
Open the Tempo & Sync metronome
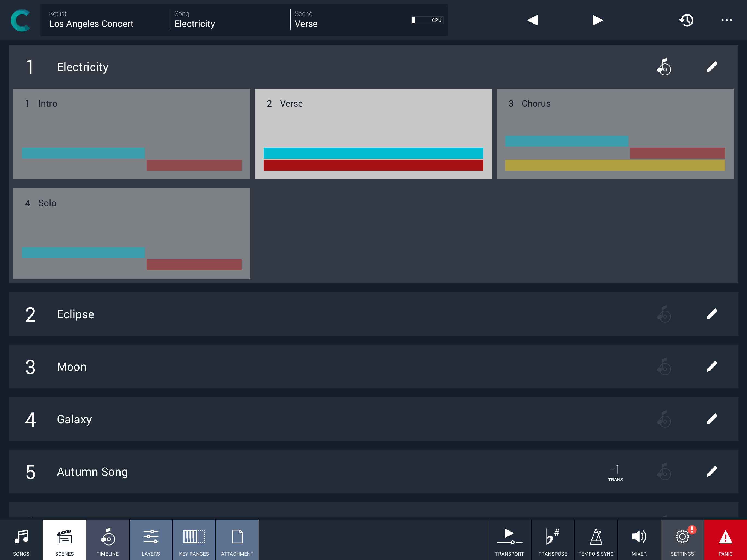(596, 539)
